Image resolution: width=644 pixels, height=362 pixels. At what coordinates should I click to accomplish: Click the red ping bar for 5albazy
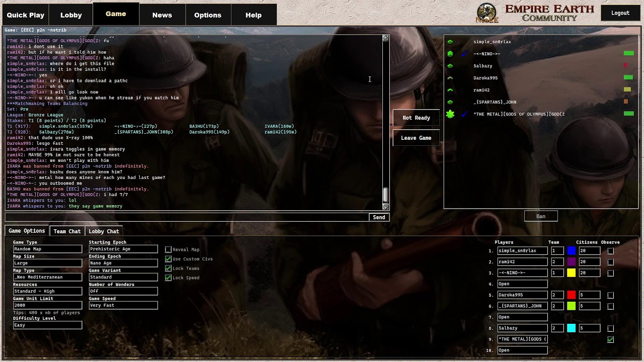(x=625, y=65)
